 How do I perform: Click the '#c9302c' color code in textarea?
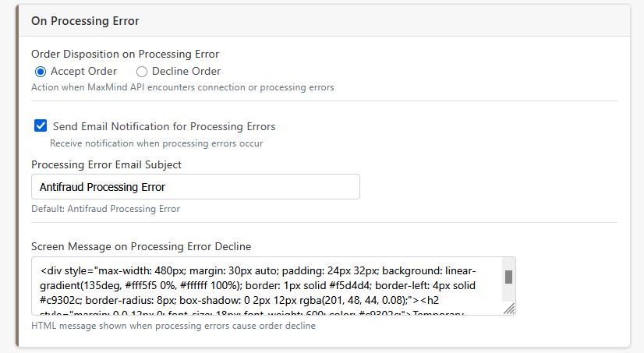tap(61, 300)
